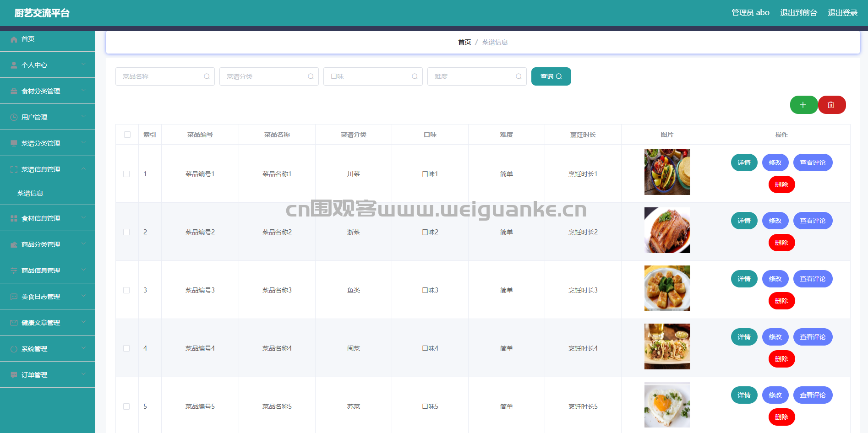
Task: Click the person icon for 个人中心
Action: (14, 65)
